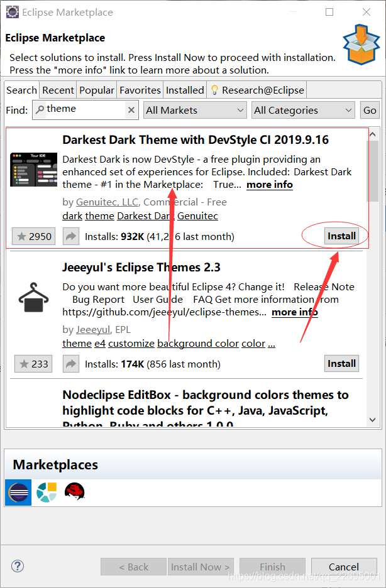Install the Darkest Dark Theme plugin
This screenshot has height=588, width=386.
(341, 236)
